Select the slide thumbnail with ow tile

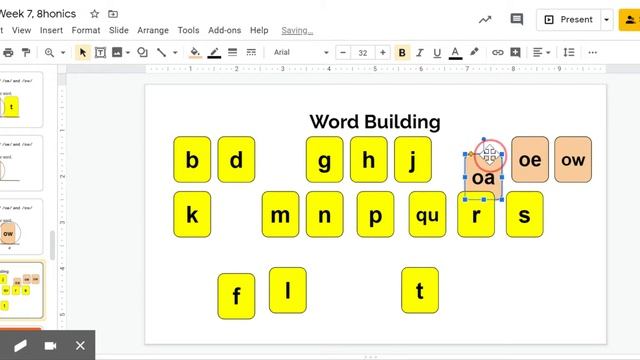(x=20, y=227)
